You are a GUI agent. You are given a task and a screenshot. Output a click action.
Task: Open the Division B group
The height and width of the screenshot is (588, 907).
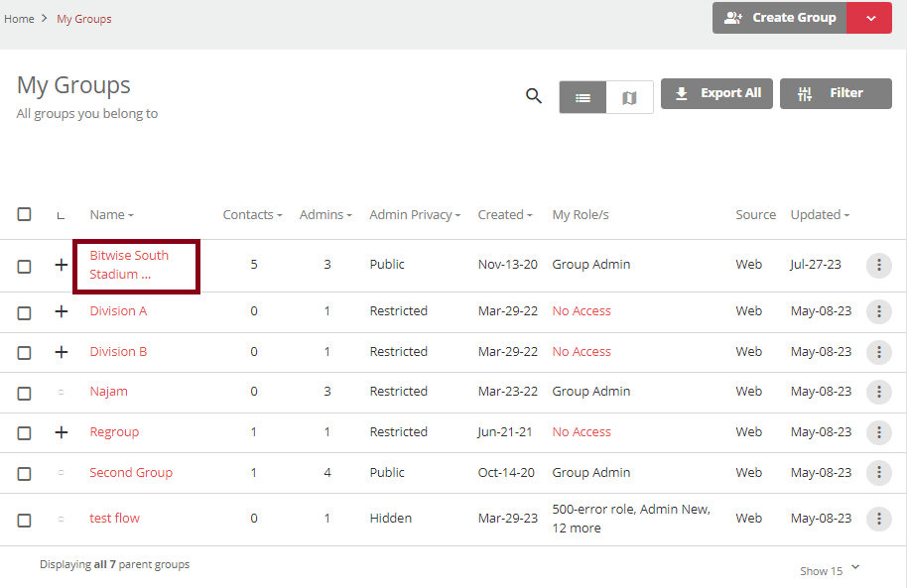click(118, 352)
